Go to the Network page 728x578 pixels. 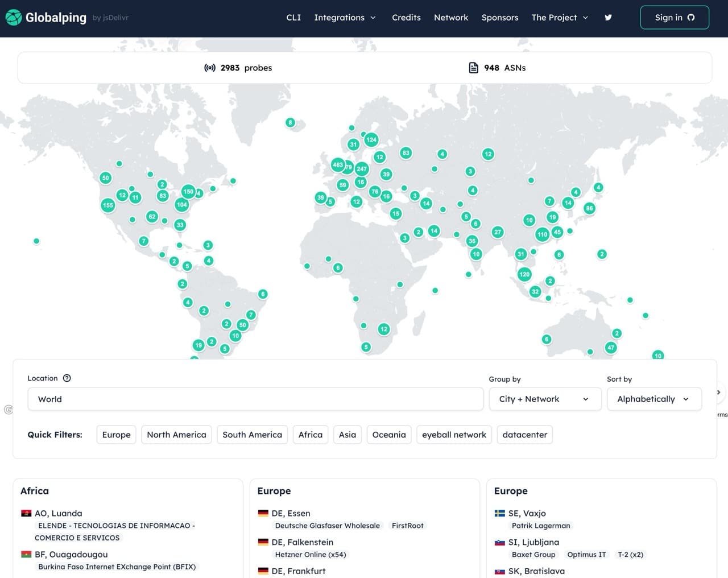[451, 18]
